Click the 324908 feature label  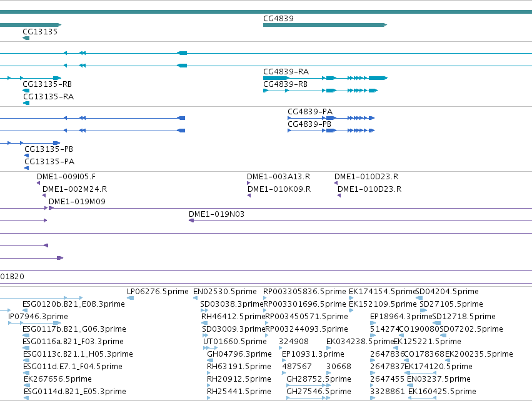[x=294, y=342]
